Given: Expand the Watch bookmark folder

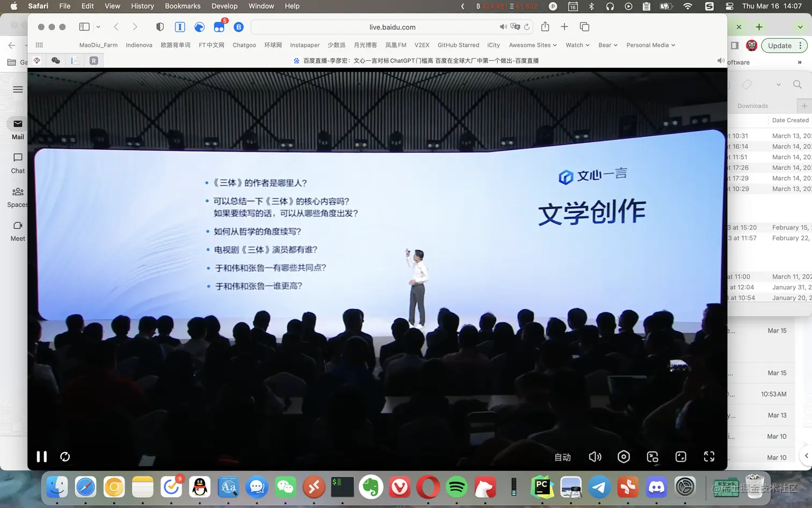Looking at the screenshot, I should tap(577, 45).
